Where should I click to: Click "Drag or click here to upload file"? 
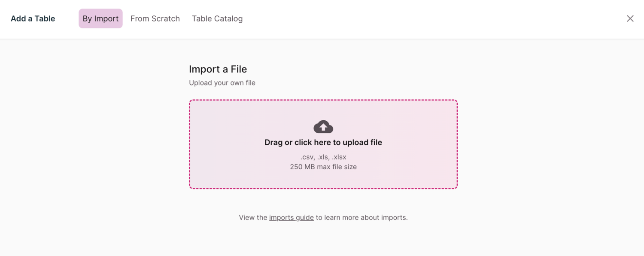(x=323, y=142)
